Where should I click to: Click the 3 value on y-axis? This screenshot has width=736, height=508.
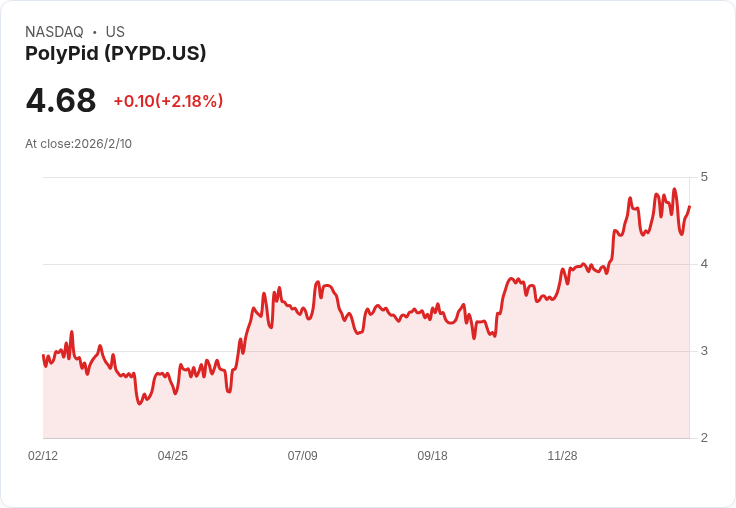pyautogui.click(x=704, y=351)
